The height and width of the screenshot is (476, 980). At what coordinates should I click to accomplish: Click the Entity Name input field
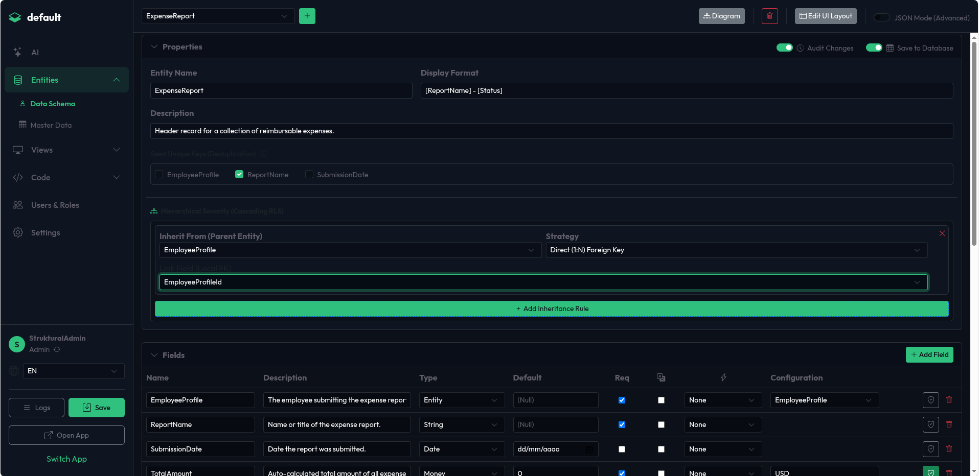click(281, 90)
